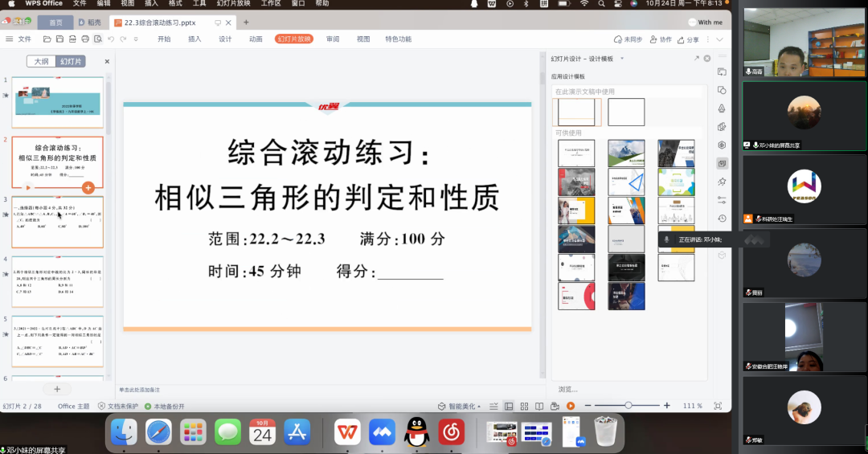Click 本地备份开 backup status
This screenshot has width=868, height=454.
tap(165, 407)
